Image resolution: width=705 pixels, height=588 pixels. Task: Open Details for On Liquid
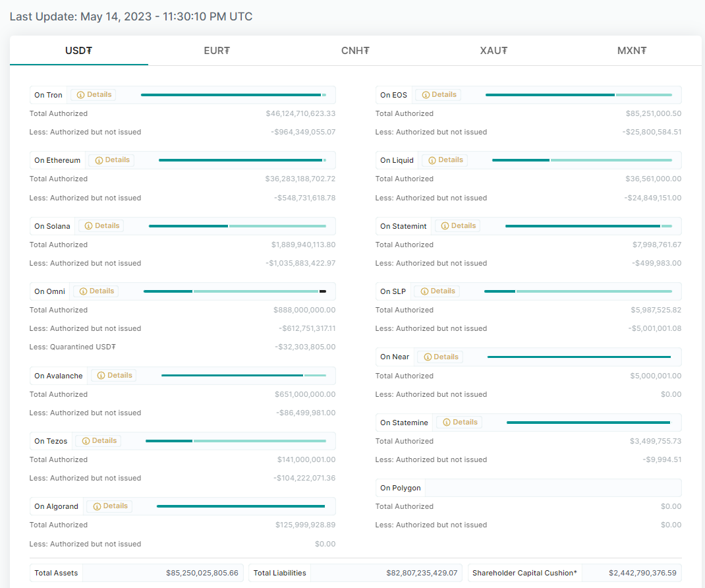coord(445,160)
